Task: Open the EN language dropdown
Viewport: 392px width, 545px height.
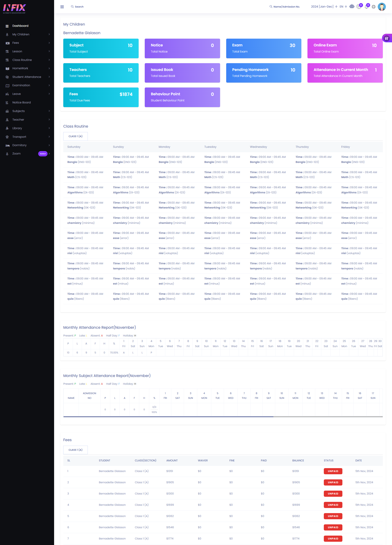Action: [343, 7]
